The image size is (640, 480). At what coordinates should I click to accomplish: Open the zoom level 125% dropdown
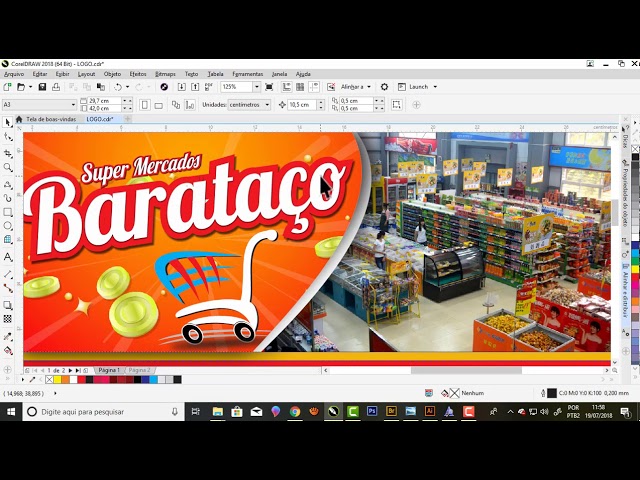257,87
